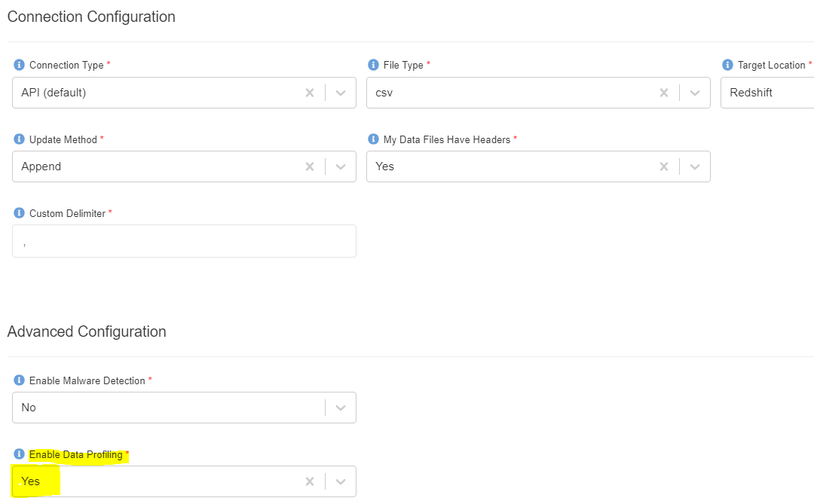Click the Yes value under Data Profiling
The width and height of the screenshot is (814, 504).
[x=31, y=481]
